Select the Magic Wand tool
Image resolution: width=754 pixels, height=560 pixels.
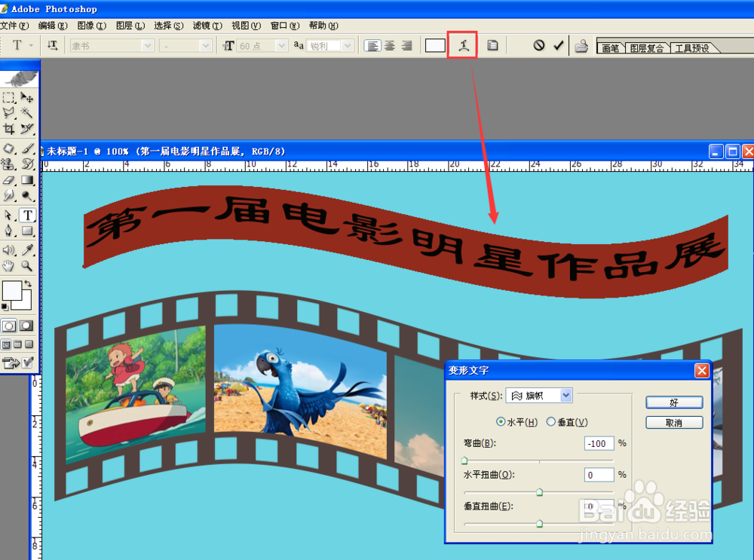point(27,113)
